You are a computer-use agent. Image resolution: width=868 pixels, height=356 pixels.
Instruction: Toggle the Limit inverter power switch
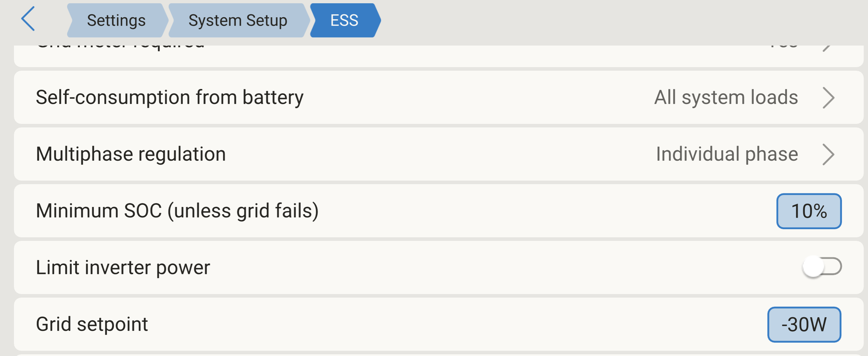pos(821,267)
